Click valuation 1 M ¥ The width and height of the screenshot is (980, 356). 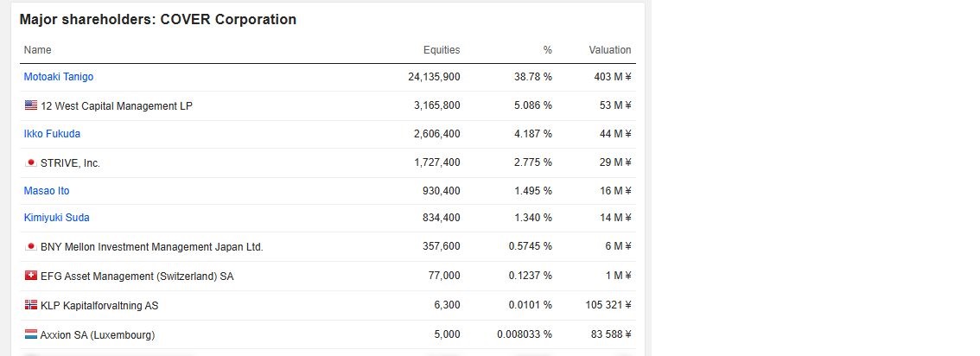point(618,276)
